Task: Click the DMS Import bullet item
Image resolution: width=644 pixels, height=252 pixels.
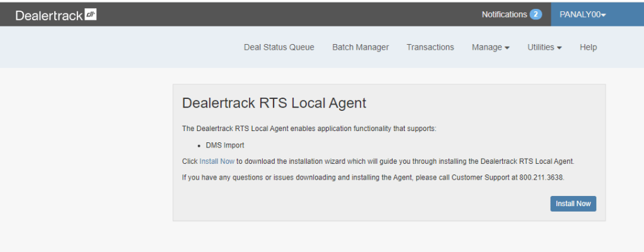Action: (225, 146)
